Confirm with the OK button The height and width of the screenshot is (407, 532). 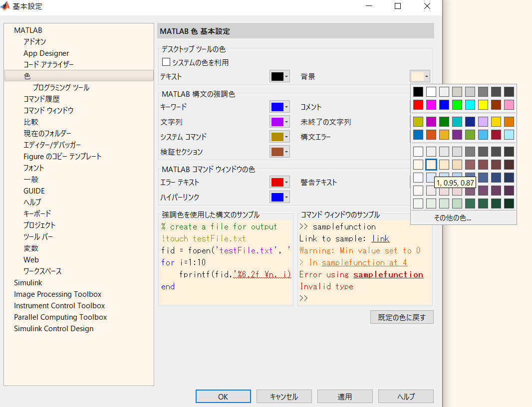coord(223,397)
